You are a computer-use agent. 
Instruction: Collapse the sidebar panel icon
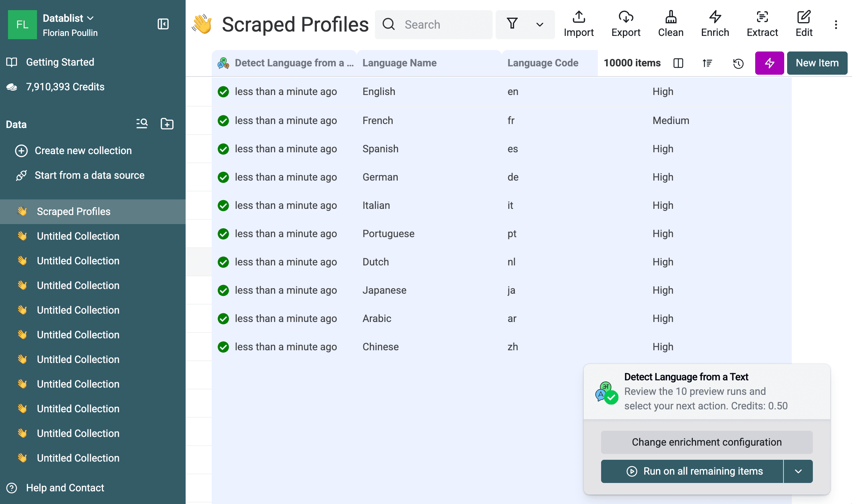click(163, 24)
